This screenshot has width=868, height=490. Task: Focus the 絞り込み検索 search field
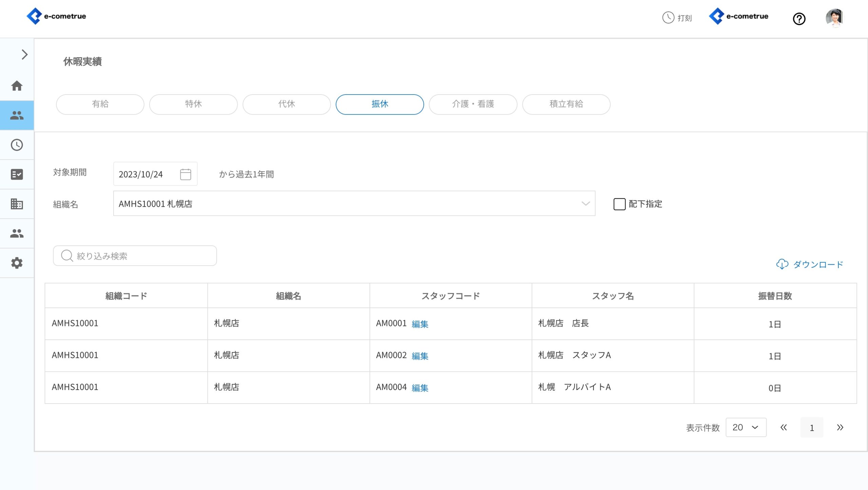(135, 256)
